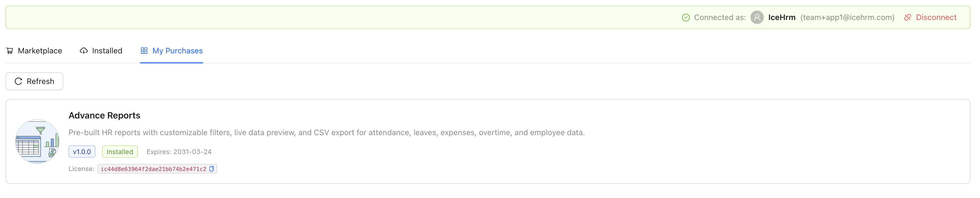980x198 pixels.
Task: Click the Installed cloud download icon
Action: tap(84, 51)
